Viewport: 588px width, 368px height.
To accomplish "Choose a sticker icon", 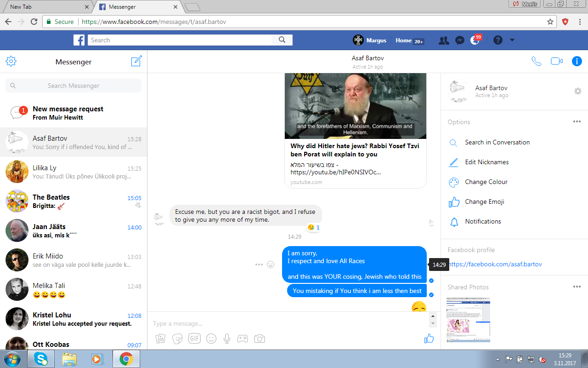I will point(177,339).
